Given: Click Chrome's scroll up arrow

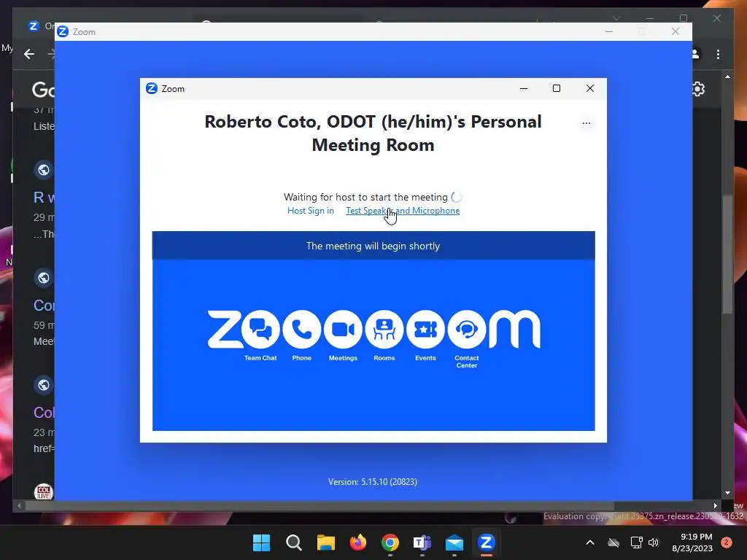Looking at the screenshot, I should (727, 77).
